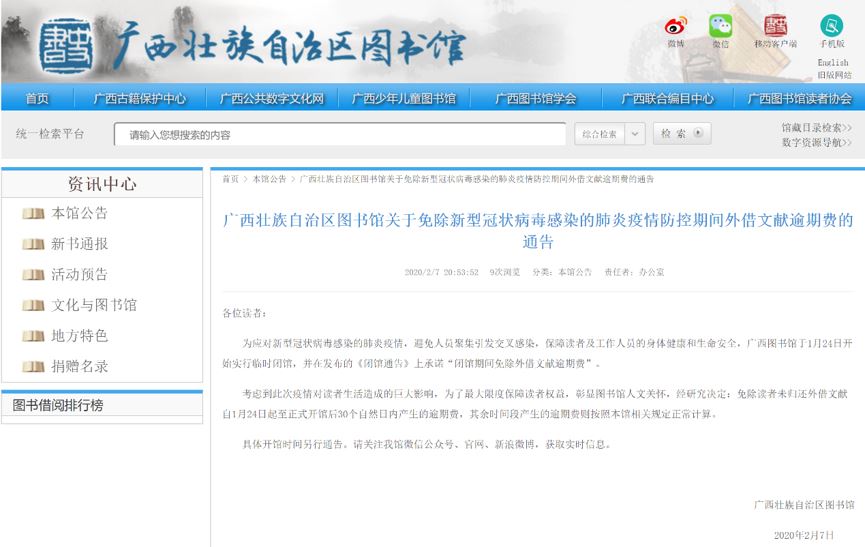
Task: Open 广西公共数字文化网 nav item
Action: coord(271,99)
